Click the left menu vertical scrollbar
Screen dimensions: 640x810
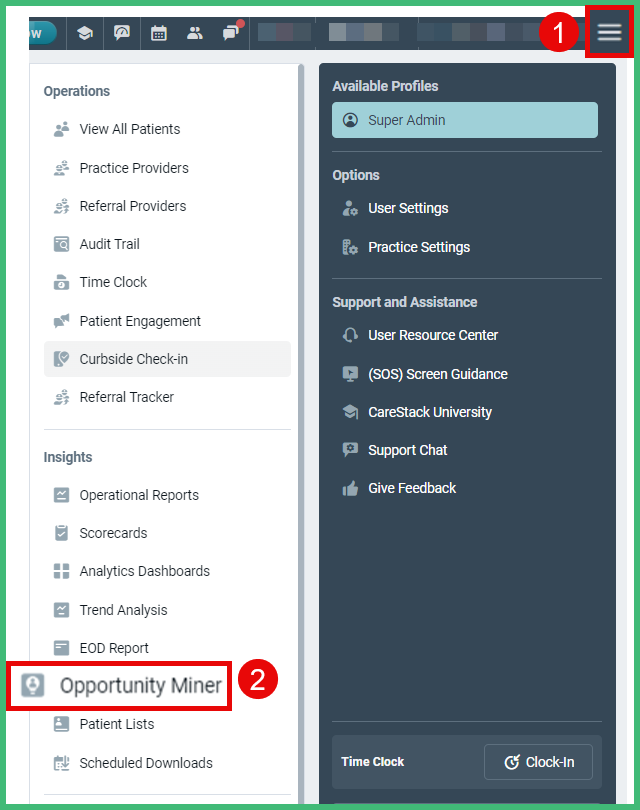pyautogui.click(x=301, y=433)
